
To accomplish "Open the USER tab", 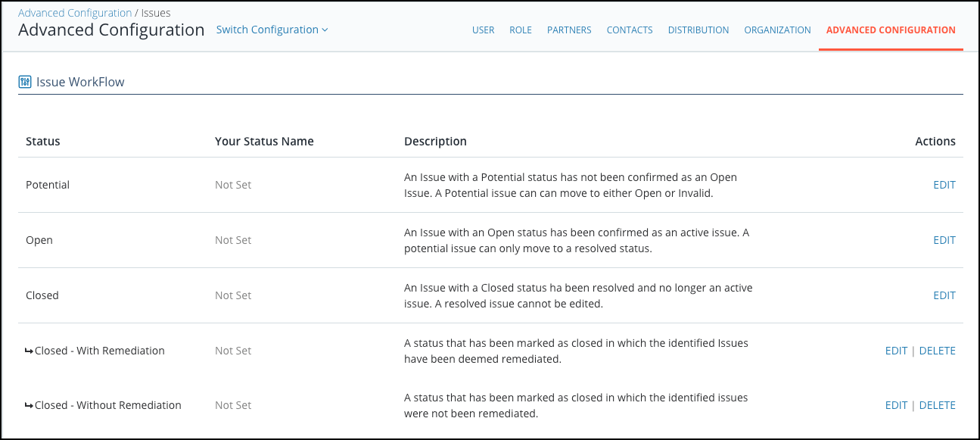I will coord(483,30).
